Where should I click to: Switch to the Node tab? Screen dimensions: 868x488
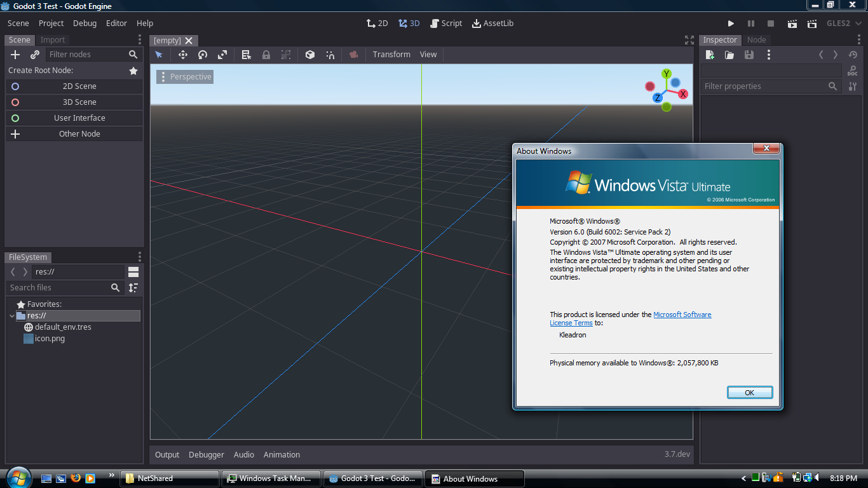[756, 39]
